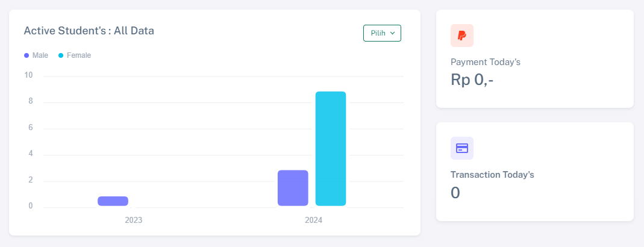The image size is (644, 247).
Task: Click the 2023 x-axis label
Action: (x=133, y=220)
